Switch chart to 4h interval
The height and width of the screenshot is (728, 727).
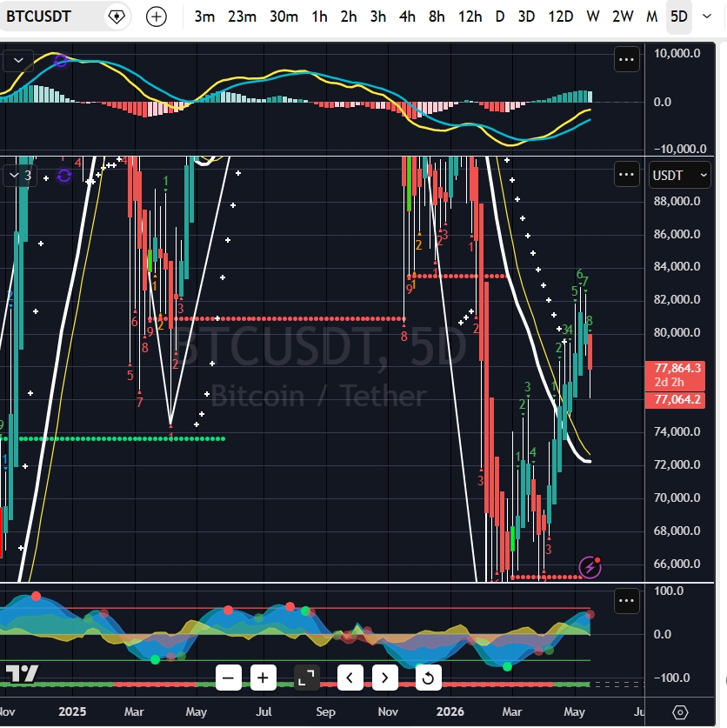tap(407, 17)
